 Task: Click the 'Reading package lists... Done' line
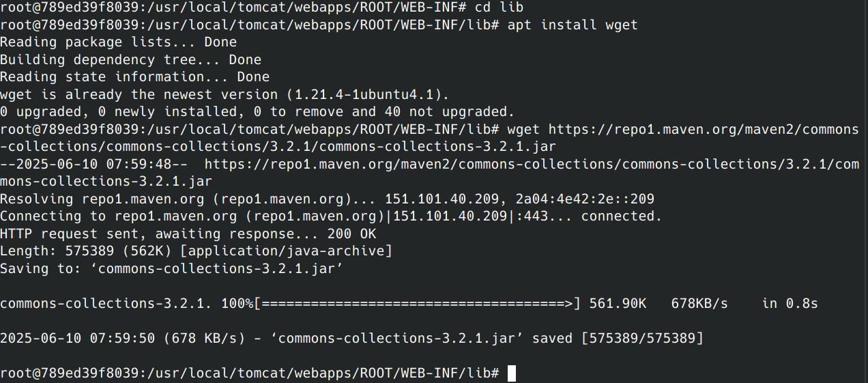point(118,42)
